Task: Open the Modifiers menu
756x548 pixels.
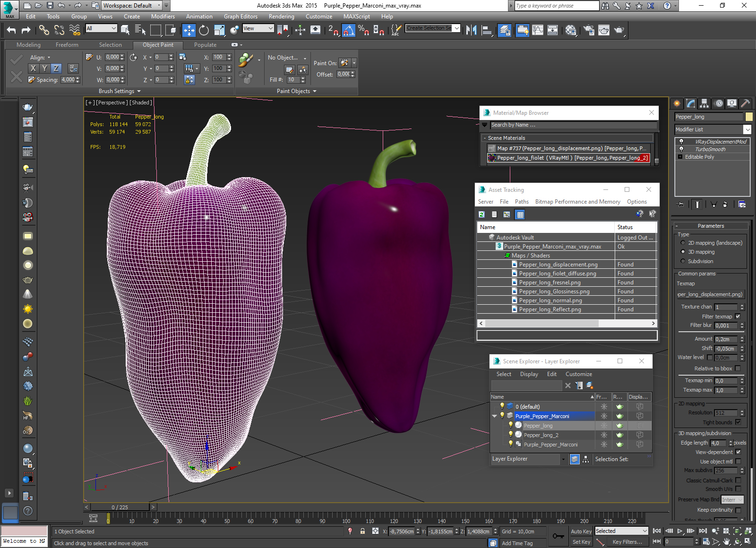Action: click(163, 17)
